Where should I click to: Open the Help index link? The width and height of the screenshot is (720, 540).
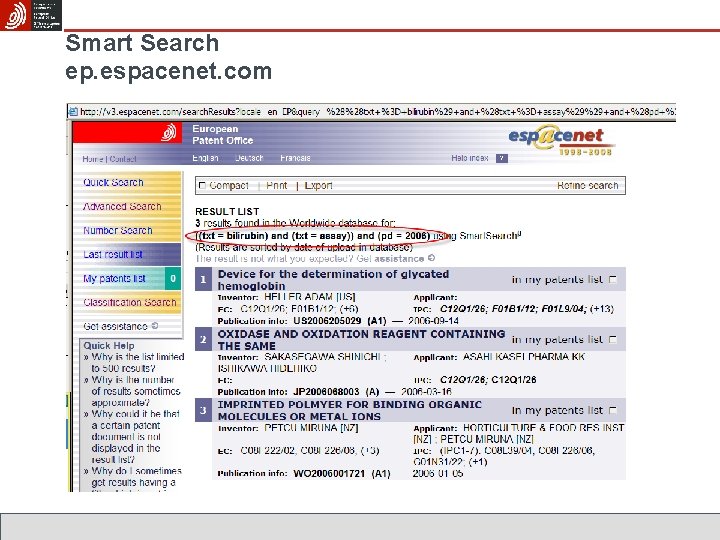[x=470, y=158]
